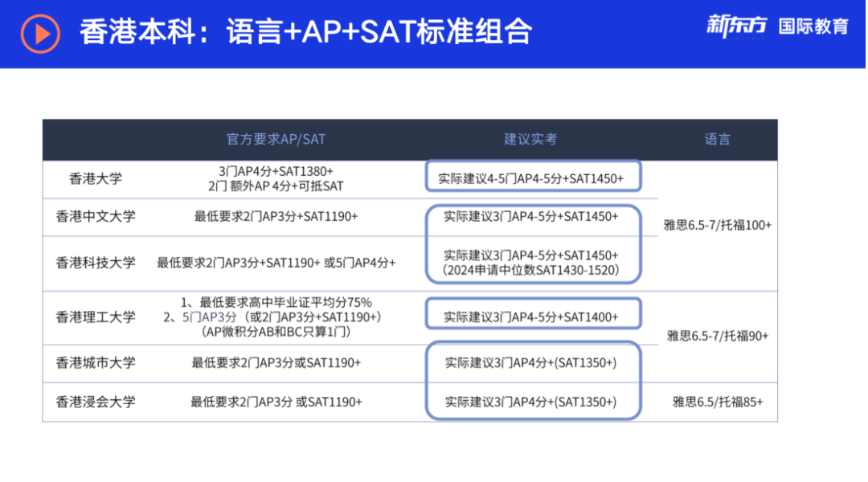The height and width of the screenshot is (482, 868).
Task: Click the line 最低要求高中毕业证平均分75%
Action: 276,303
